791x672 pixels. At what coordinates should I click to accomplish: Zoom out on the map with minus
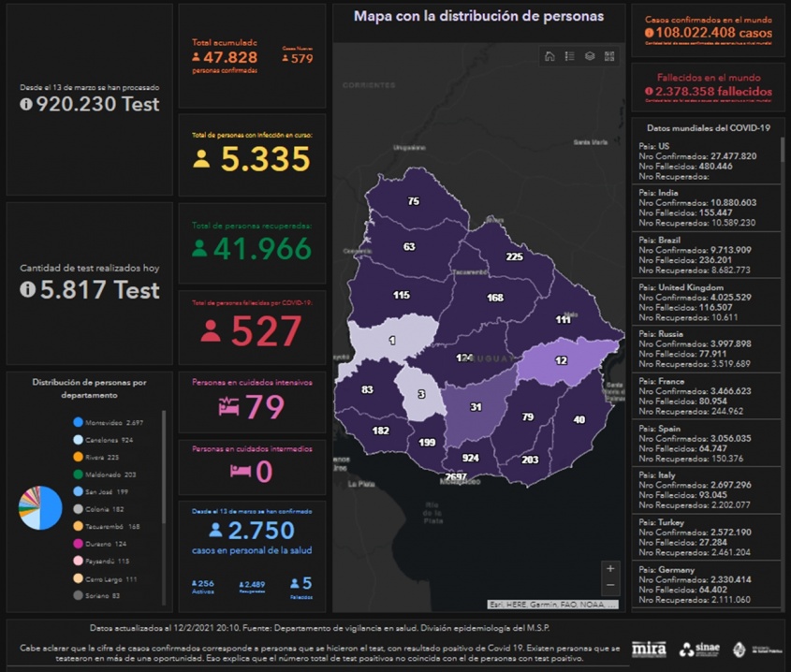point(610,586)
